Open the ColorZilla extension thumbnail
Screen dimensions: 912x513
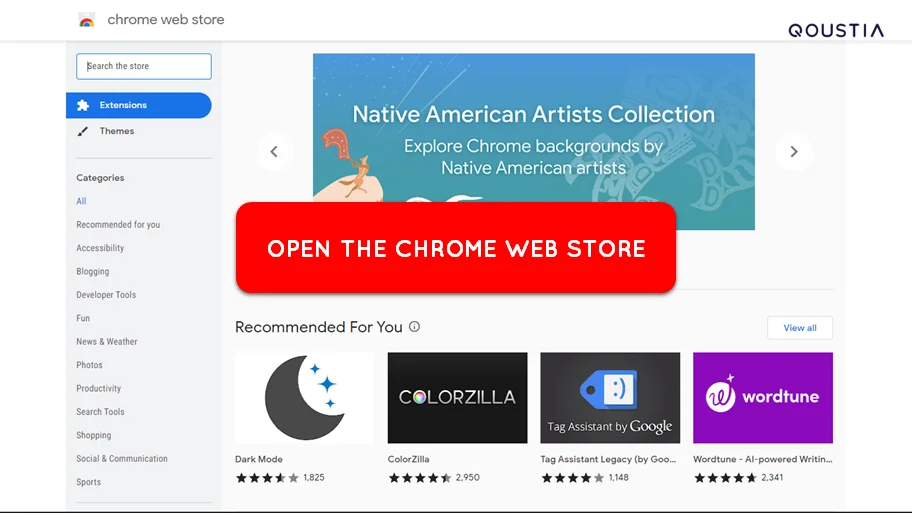click(458, 398)
